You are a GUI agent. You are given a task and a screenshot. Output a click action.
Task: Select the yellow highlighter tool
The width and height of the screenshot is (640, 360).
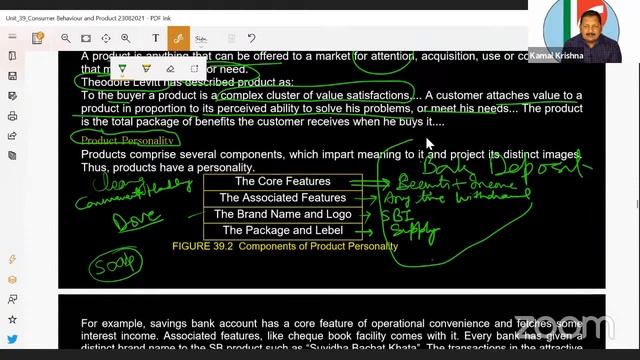coord(146,69)
